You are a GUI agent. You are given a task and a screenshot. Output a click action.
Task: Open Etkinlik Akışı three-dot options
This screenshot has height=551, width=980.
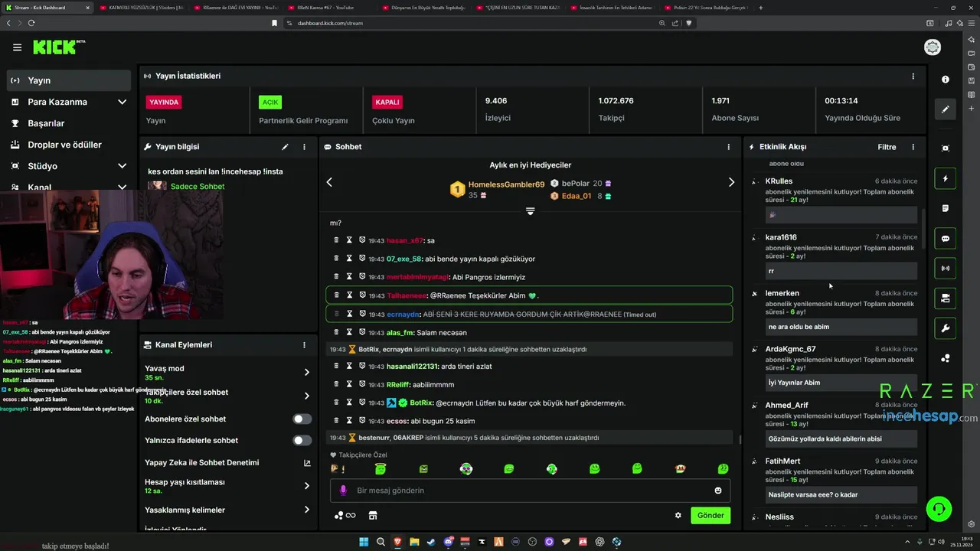(913, 147)
